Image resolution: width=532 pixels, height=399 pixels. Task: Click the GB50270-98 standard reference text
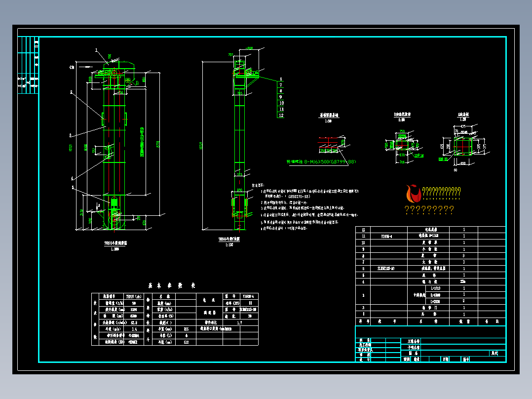pyautogui.click(x=299, y=196)
